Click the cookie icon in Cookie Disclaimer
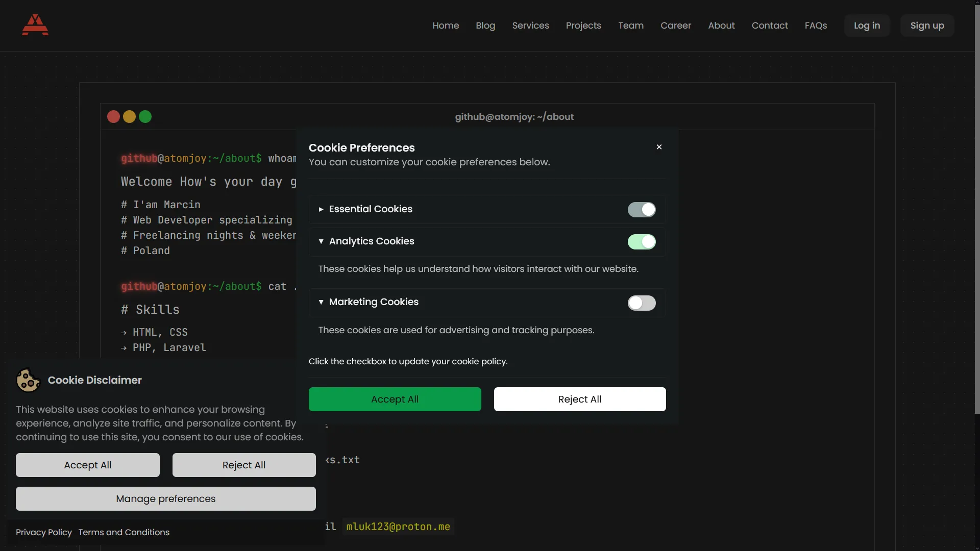980x551 pixels. click(x=28, y=380)
